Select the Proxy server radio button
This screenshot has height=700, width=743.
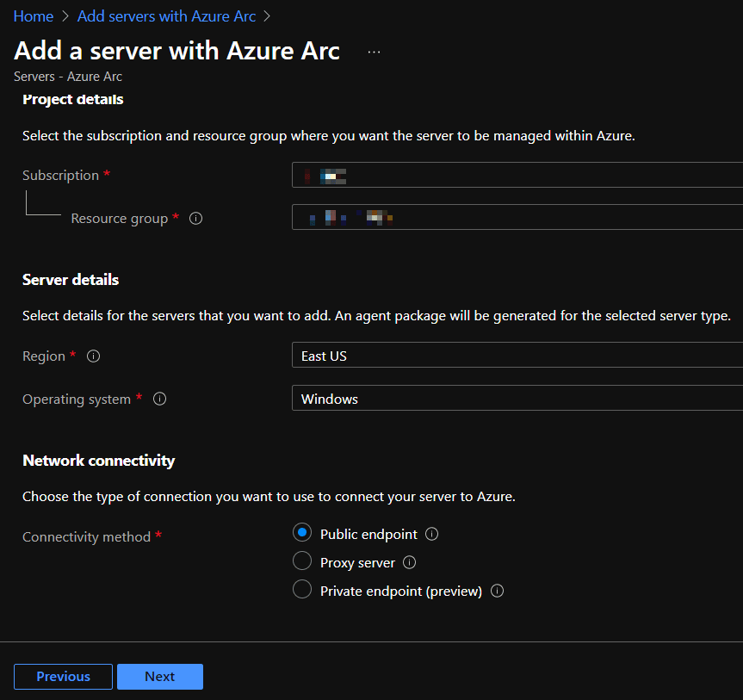[x=302, y=561]
